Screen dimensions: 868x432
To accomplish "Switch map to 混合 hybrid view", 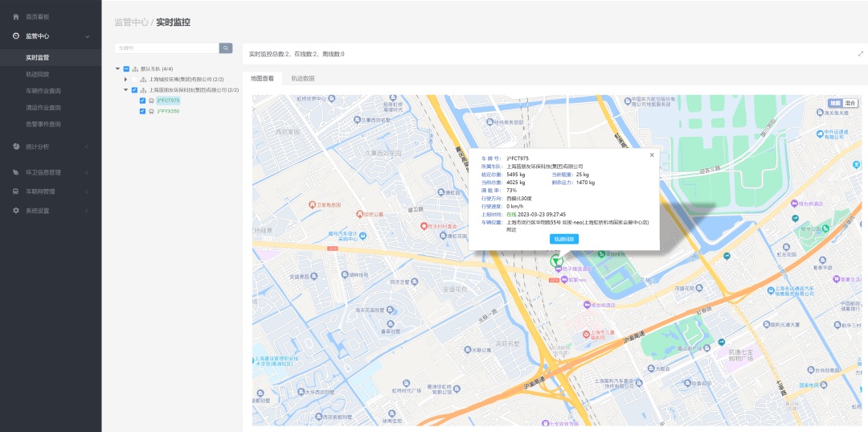I will click(850, 103).
